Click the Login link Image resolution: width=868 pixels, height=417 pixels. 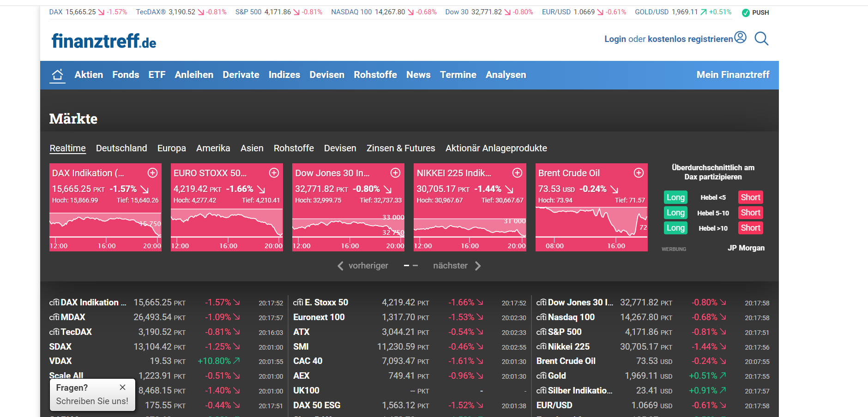(x=615, y=39)
